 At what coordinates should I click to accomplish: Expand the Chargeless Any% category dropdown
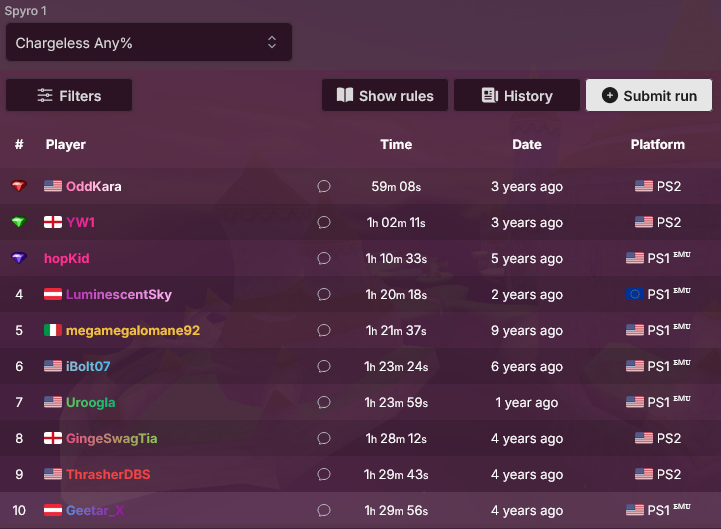click(149, 42)
